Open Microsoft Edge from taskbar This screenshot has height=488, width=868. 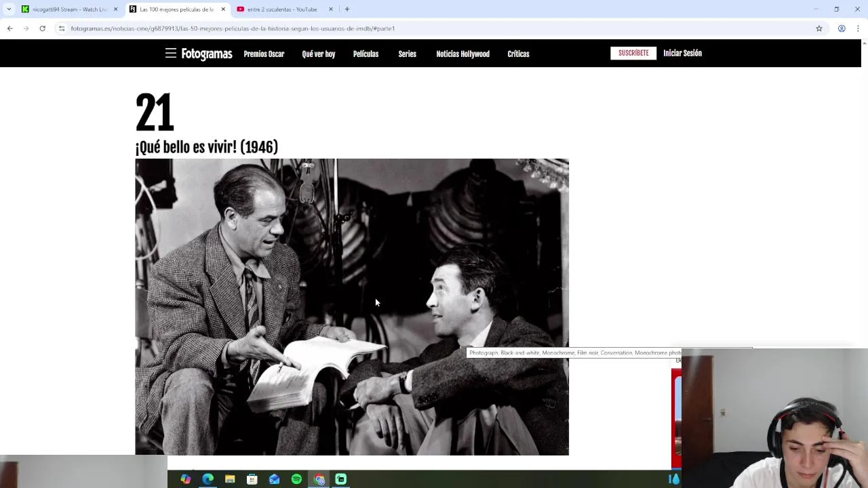pyautogui.click(x=208, y=479)
